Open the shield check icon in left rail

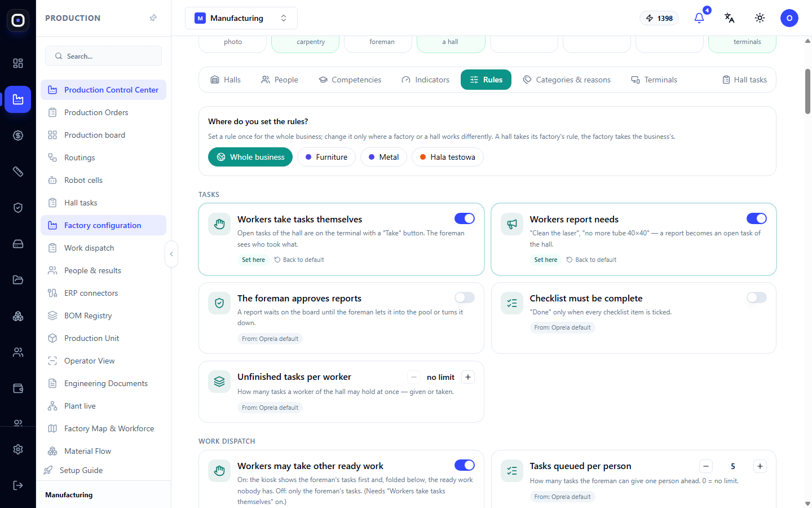[18, 208]
